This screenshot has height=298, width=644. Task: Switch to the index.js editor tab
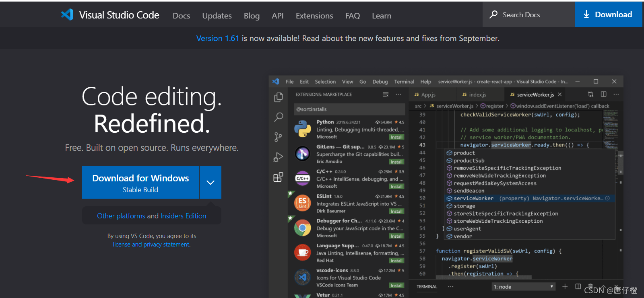(x=480, y=95)
